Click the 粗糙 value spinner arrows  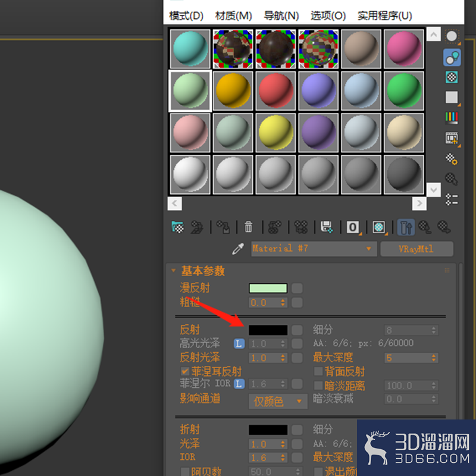tap(283, 302)
